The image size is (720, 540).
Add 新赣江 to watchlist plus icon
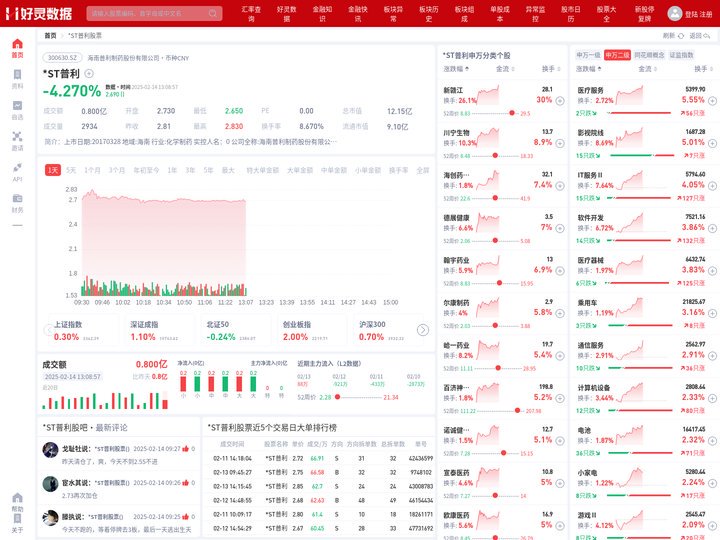[560, 101]
